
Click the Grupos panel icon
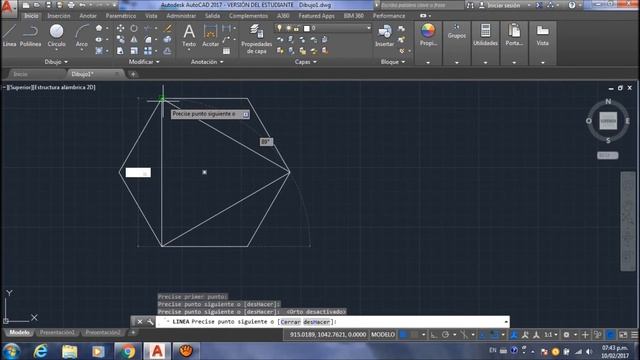(456, 28)
